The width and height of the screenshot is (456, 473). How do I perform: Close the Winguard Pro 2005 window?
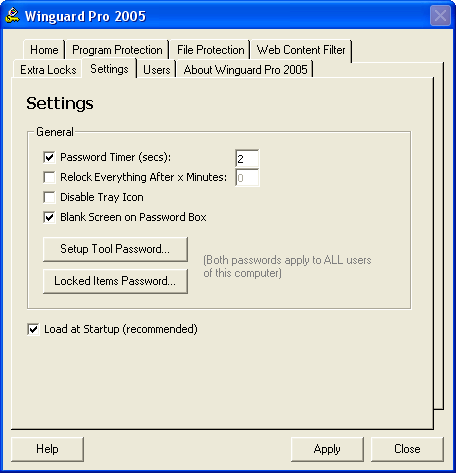(440, 16)
